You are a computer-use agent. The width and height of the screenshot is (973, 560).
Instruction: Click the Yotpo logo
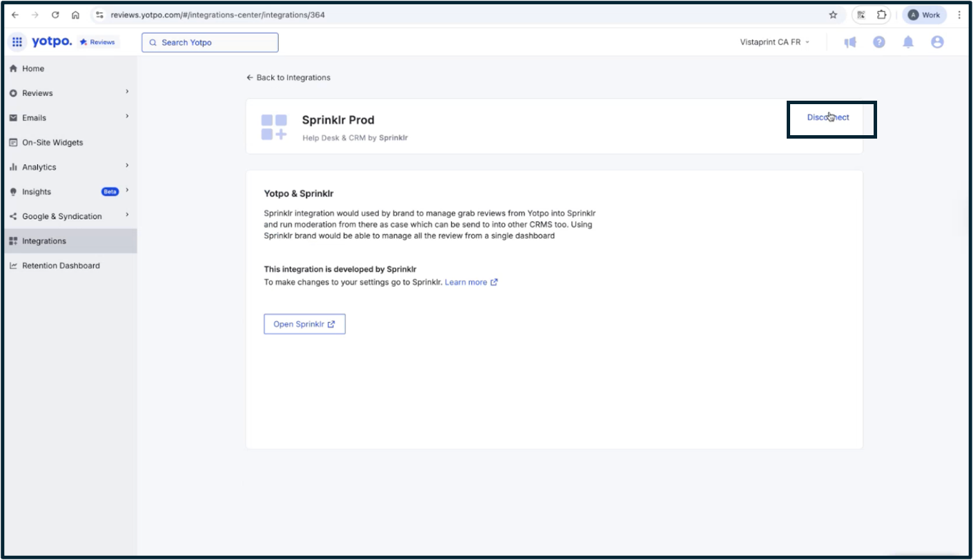(52, 42)
